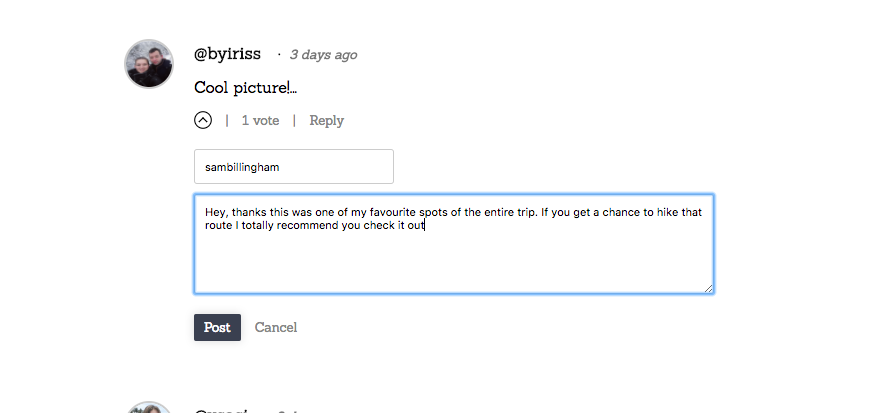Open the next commenter's avatar at bottom
The width and height of the screenshot is (875, 413).
(x=148, y=408)
